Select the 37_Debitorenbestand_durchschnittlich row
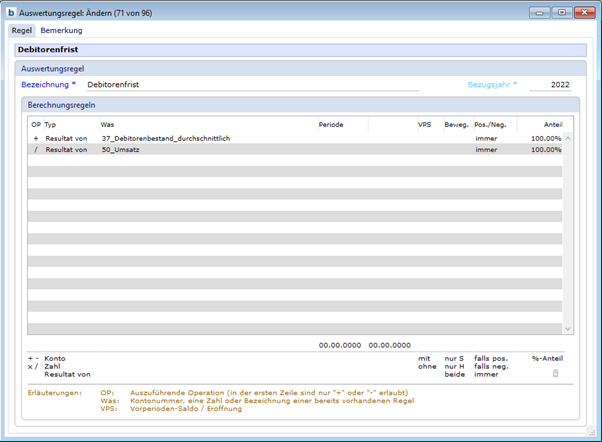This screenshot has height=442, width=602. 165,138
